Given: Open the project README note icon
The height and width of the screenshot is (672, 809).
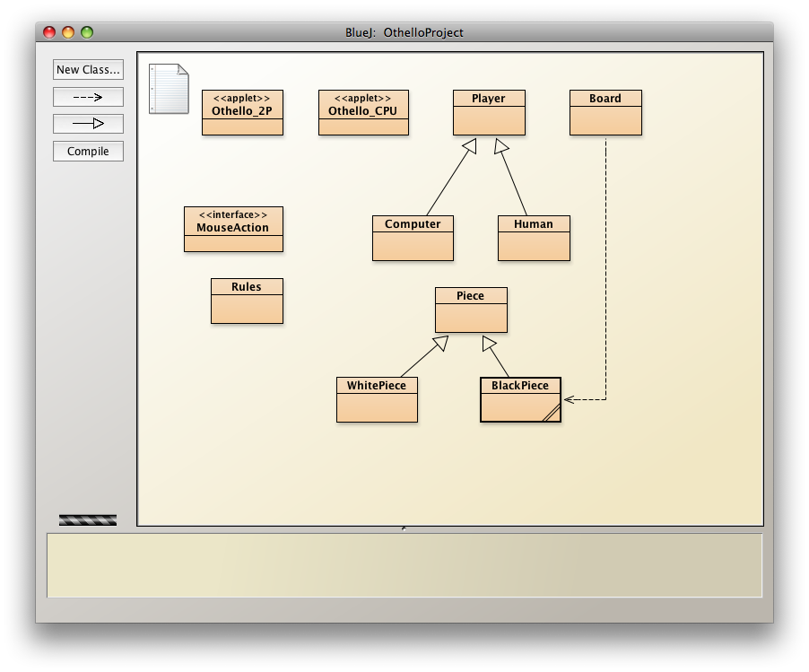Looking at the screenshot, I should pos(169,88).
